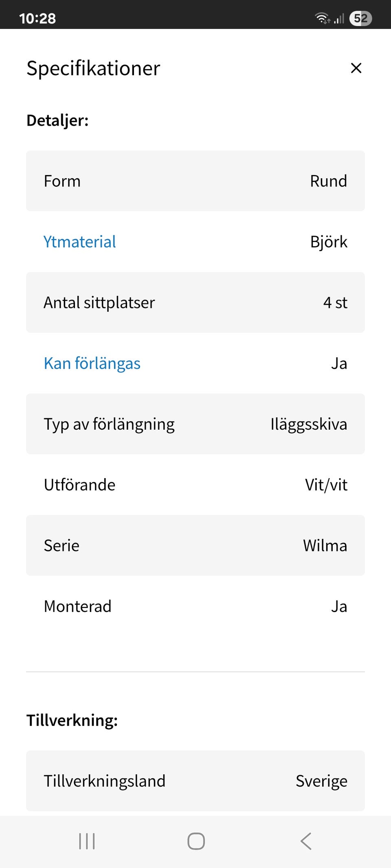Open the Kan förlängas info link

tap(92, 363)
